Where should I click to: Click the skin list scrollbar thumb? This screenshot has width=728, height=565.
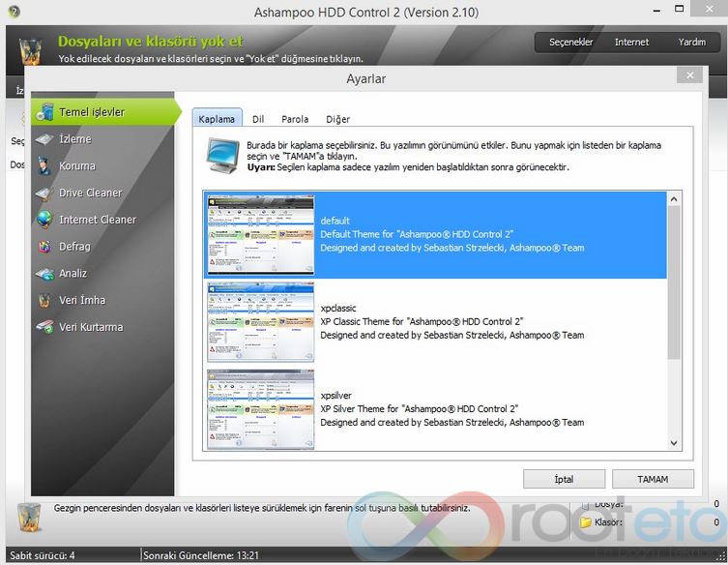674,282
